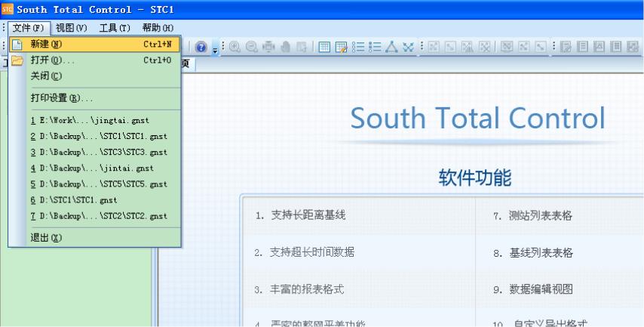Select the hand pan tool icon
The height and width of the screenshot is (327, 644).
coord(286,47)
